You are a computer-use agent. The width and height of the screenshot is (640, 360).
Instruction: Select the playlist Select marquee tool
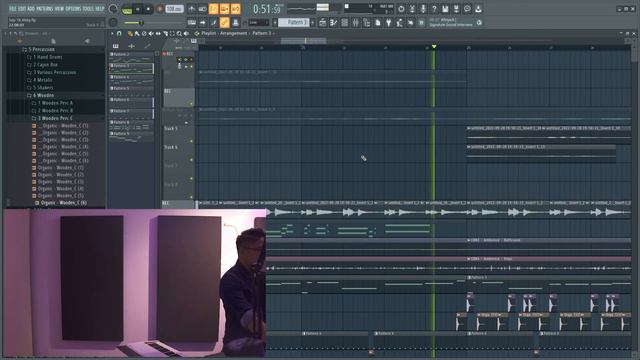pos(172,33)
